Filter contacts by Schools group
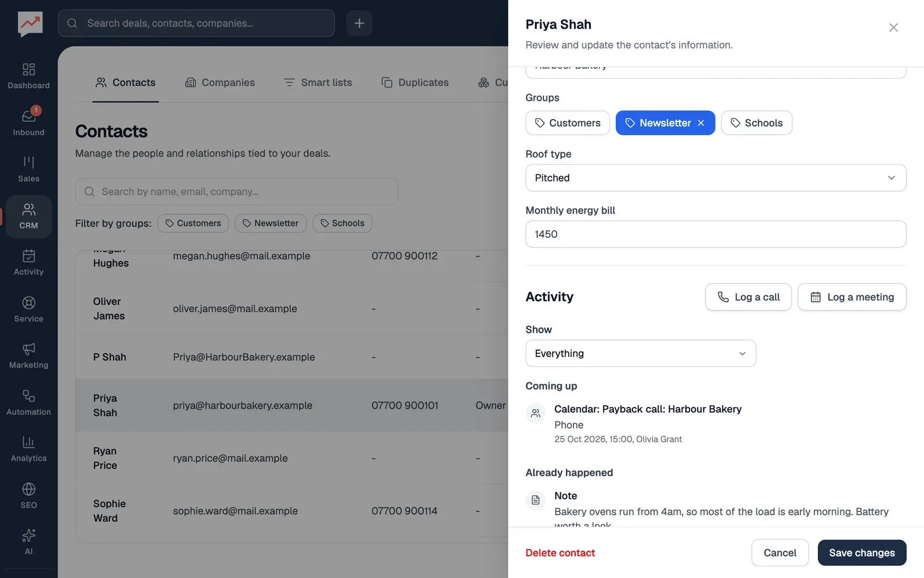 (342, 223)
